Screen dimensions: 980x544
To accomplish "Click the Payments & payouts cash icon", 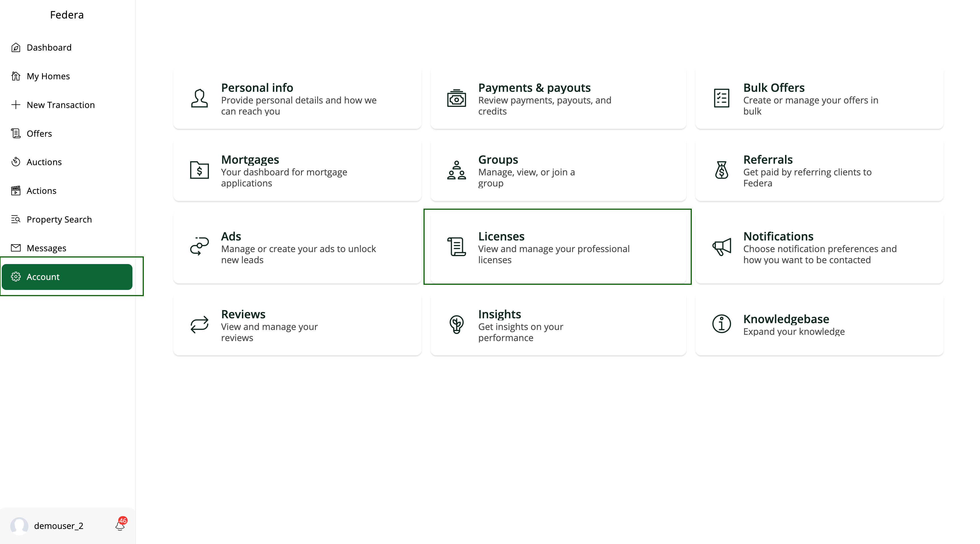I will [456, 99].
